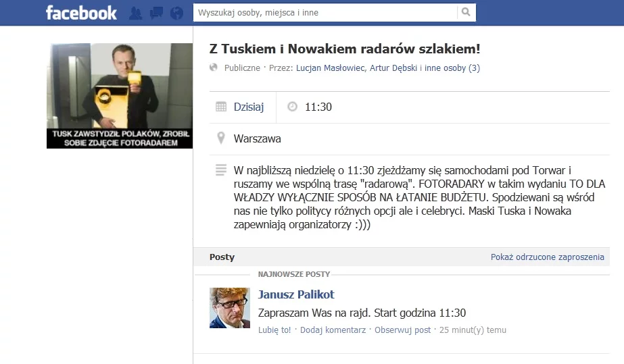
Task: Focus the Wyszukaj osoby search field
Action: tap(325, 12)
